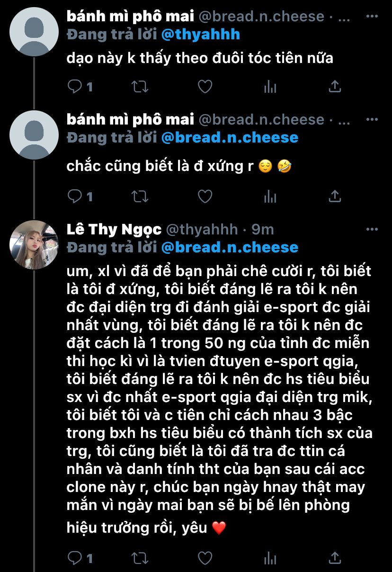This screenshot has height=572, width=392.
Task: View analytics of the 'tóc tiên' tweet
Action: pos(270,87)
